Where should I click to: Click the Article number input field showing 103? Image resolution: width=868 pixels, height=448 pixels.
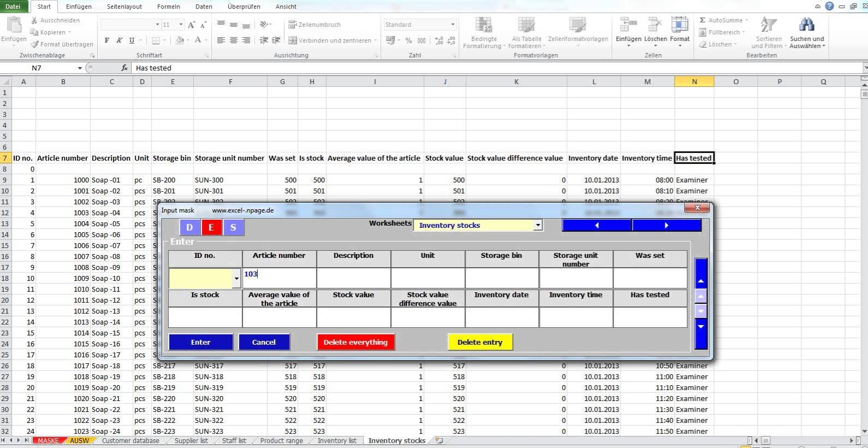pos(279,278)
